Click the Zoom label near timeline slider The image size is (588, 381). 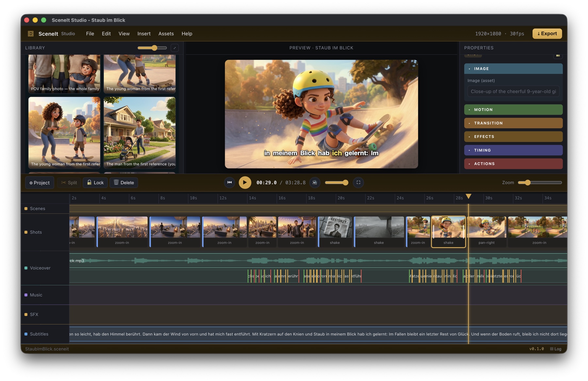(508, 183)
